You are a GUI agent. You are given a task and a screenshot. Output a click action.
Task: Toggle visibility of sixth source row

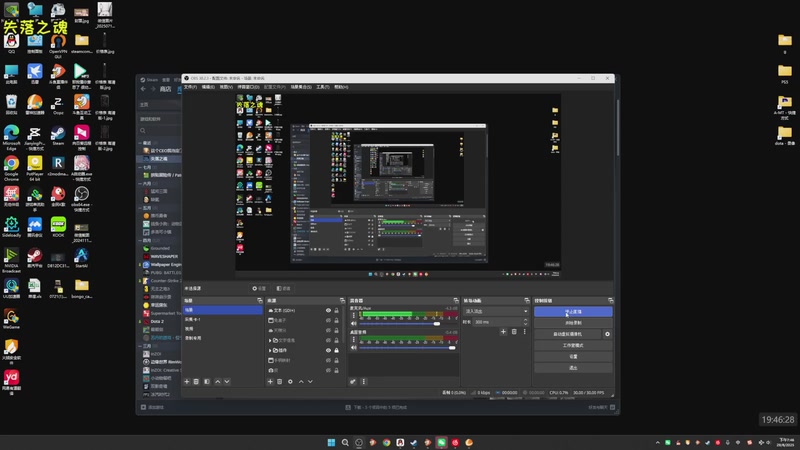pyautogui.click(x=328, y=360)
